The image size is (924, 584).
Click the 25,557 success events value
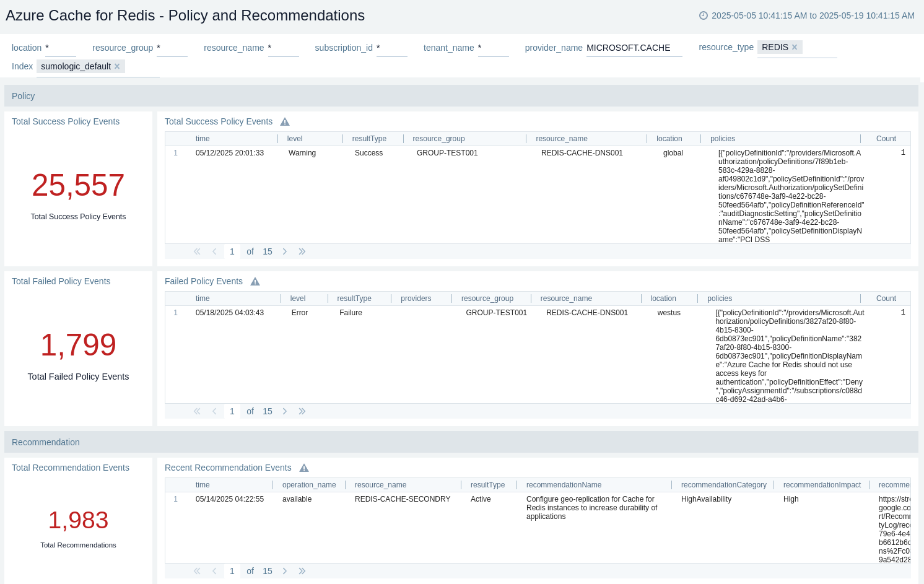[78, 185]
